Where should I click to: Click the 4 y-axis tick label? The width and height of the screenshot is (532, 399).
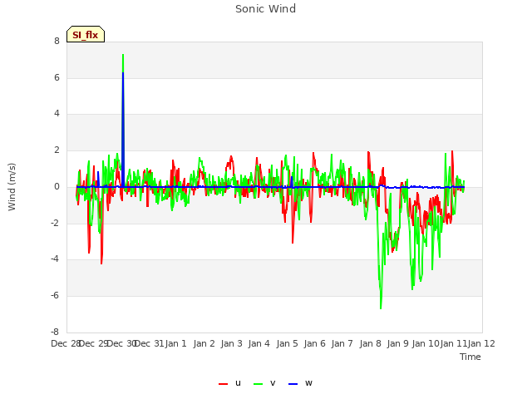click(57, 113)
